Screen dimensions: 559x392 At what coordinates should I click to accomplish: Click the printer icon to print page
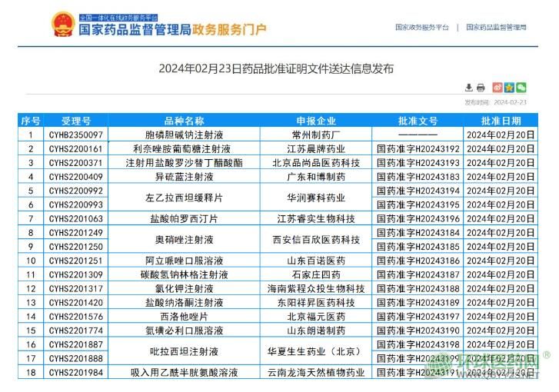pyautogui.click(x=481, y=88)
